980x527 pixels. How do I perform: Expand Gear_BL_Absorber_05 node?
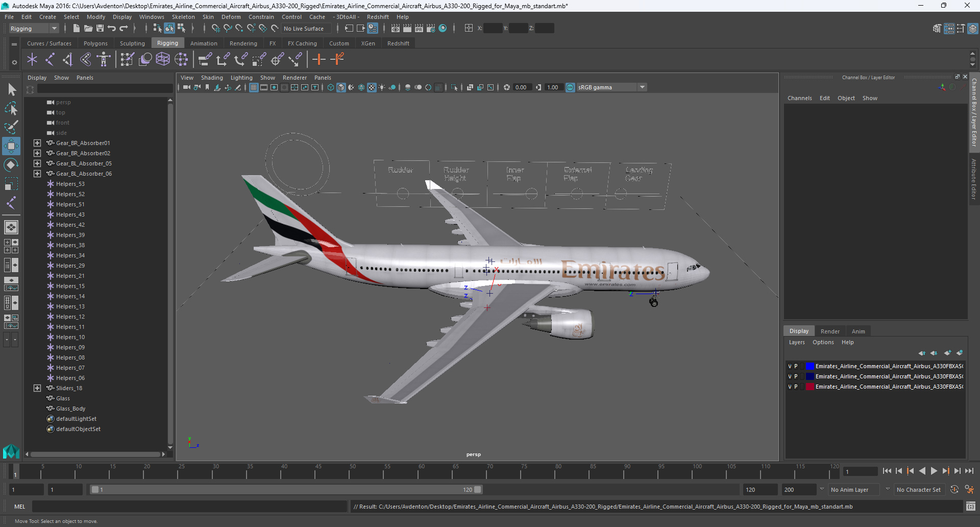pos(37,163)
